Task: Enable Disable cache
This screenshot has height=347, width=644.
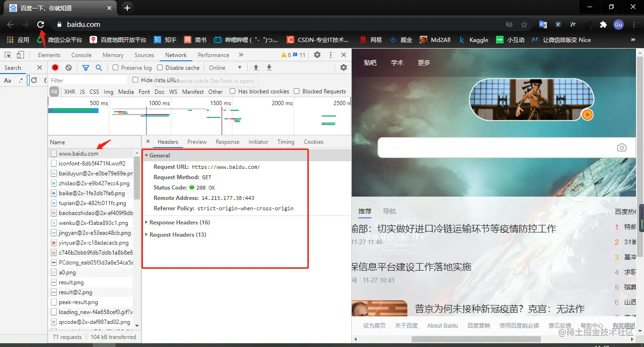Action: tap(160, 67)
